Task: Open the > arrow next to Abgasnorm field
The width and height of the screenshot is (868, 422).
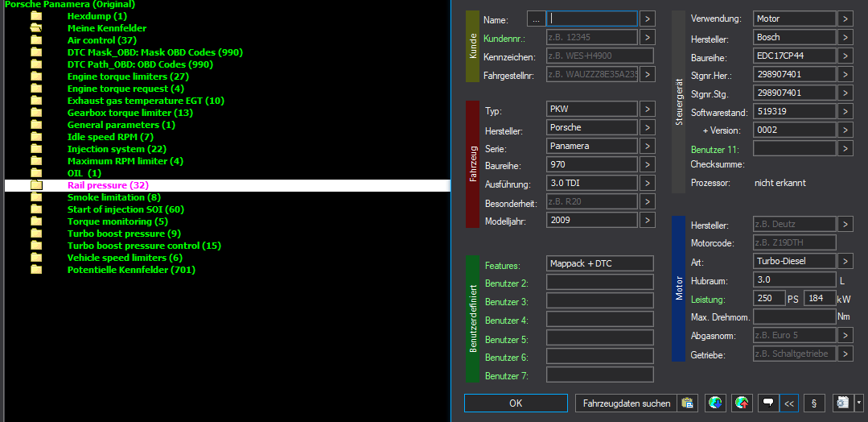Action: pyautogui.click(x=845, y=335)
